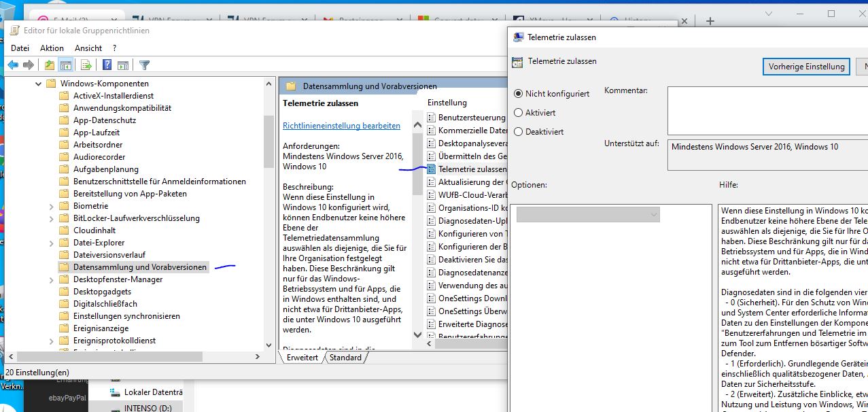
Task: Click the Telemetrie zulassen dialog title icon
Action: pos(518,37)
